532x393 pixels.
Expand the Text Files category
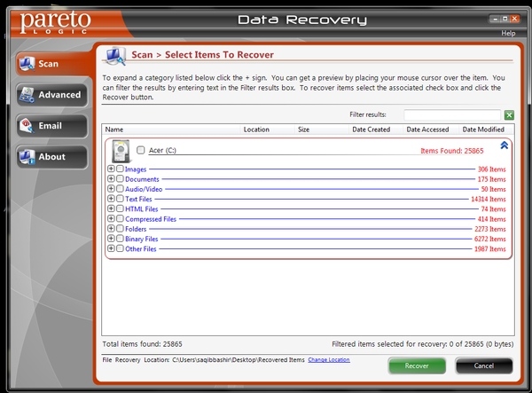111,199
